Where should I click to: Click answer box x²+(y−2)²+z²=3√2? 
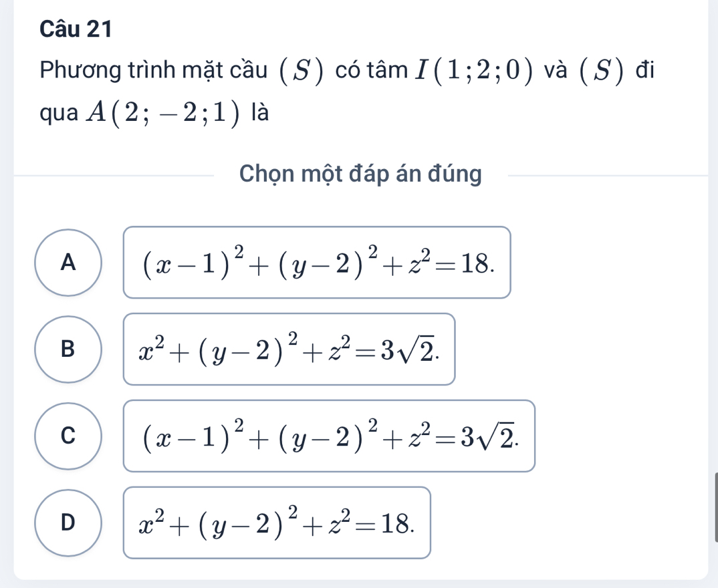coord(289,349)
